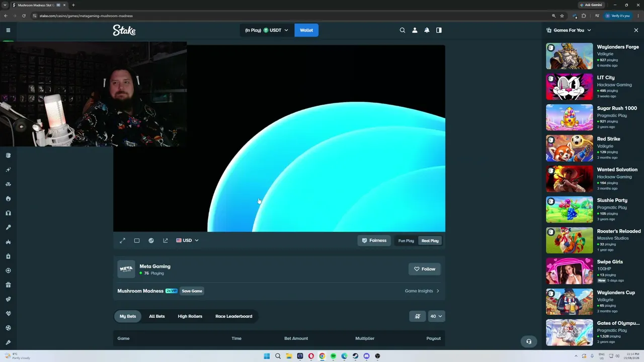Select the My Bets tab
This screenshot has height=362, width=644.
(128, 316)
